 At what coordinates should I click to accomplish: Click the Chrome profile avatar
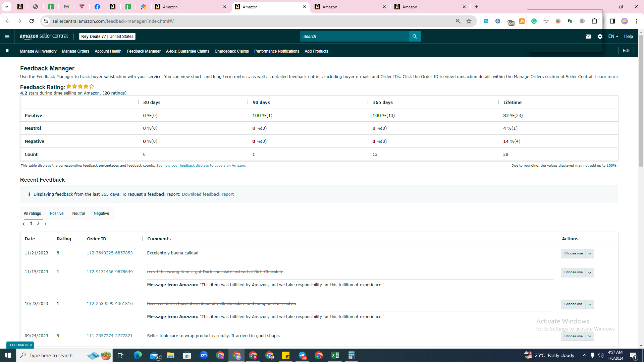[x=625, y=21]
